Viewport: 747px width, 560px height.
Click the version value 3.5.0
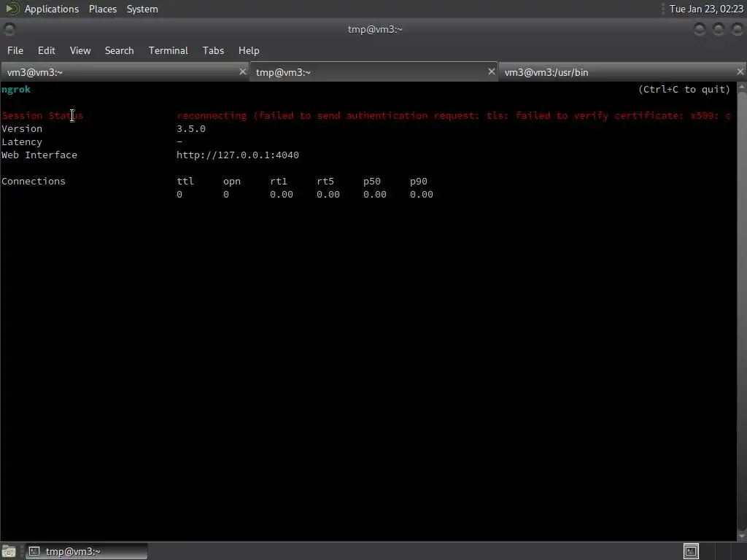[x=191, y=129]
